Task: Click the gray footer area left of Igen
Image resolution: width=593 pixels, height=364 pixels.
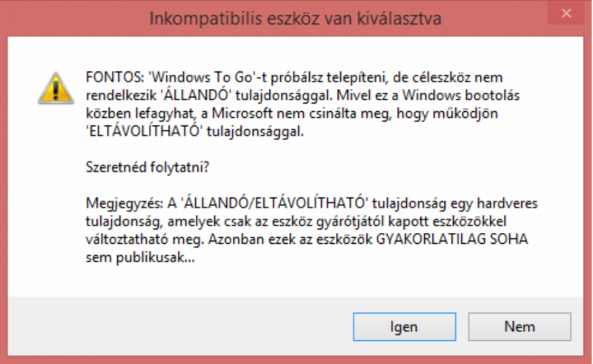Action: 180,326
